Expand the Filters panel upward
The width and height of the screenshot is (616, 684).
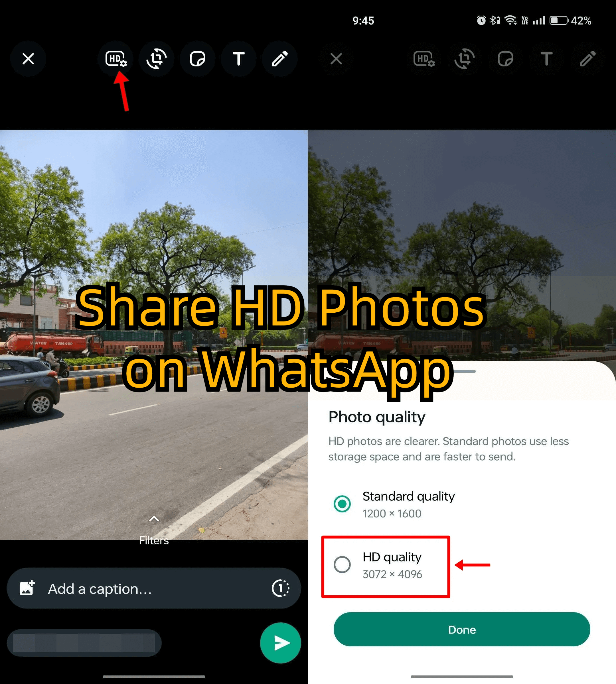coord(154,516)
